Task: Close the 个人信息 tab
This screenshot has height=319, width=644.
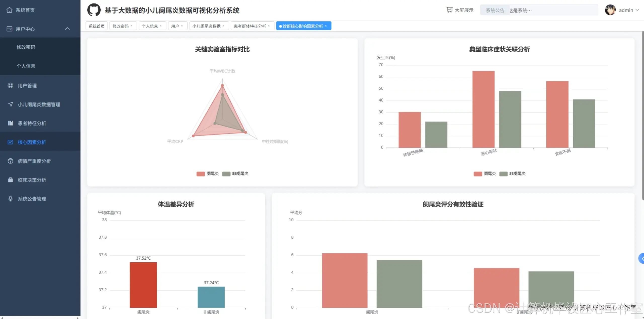Action: click(161, 26)
